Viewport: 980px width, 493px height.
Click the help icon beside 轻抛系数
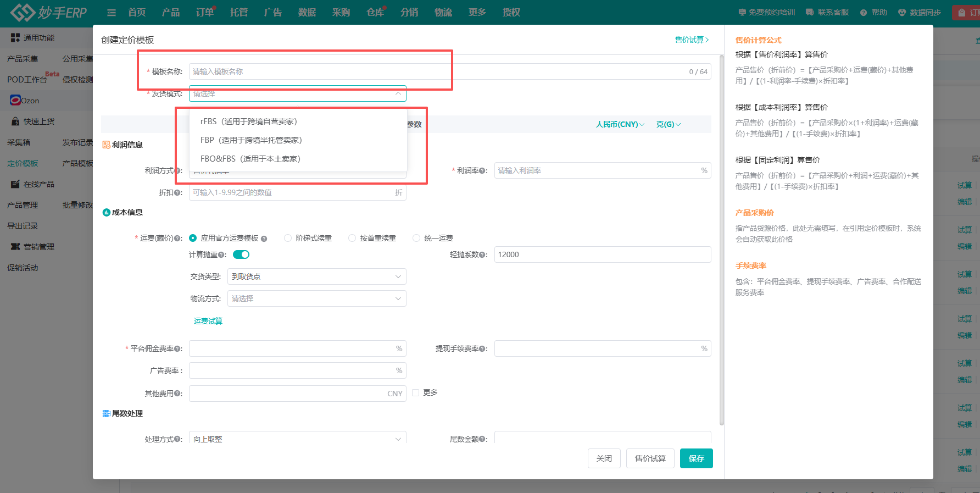(482, 255)
